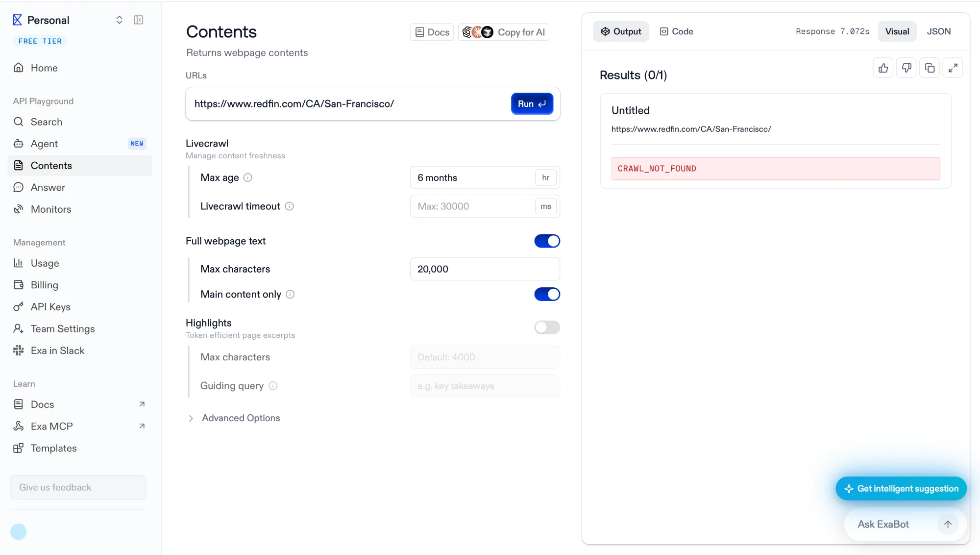Click the Give us feedback field
Viewport: 980px width, 555px height.
click(x=78, y=487)
